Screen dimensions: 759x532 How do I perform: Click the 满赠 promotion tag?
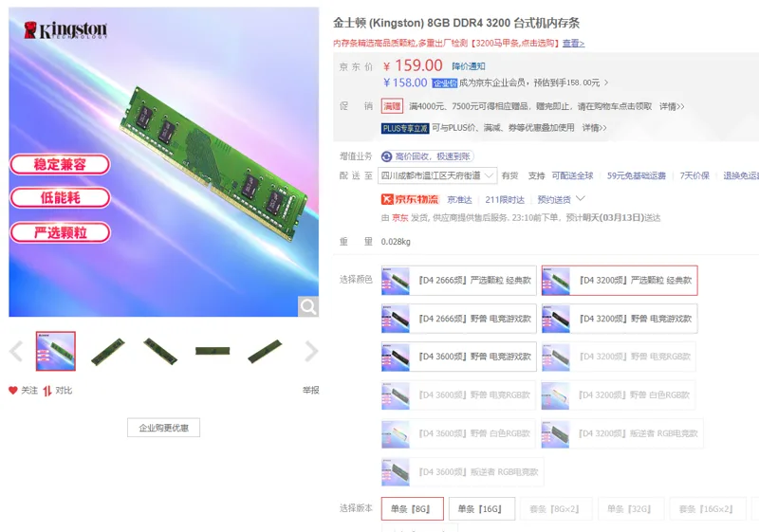pyautogui.click(x=392, y=106)
